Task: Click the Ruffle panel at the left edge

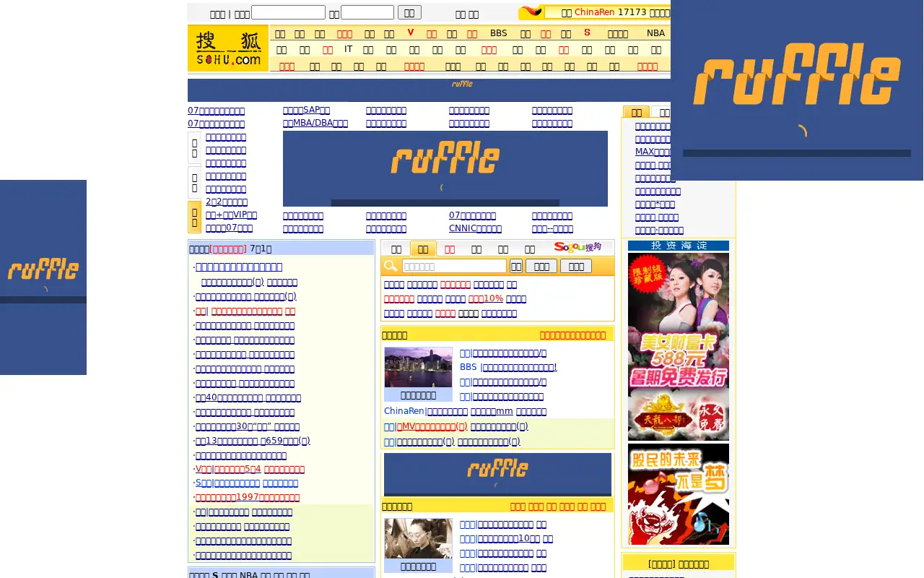Action: point(43,277)
